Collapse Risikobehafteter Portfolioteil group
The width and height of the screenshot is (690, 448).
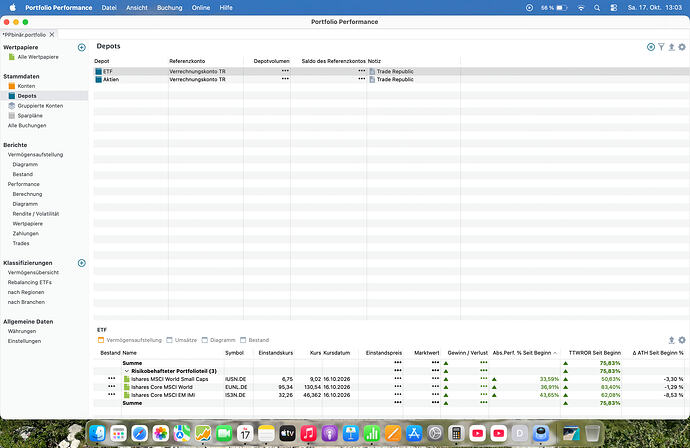[127, 371]
